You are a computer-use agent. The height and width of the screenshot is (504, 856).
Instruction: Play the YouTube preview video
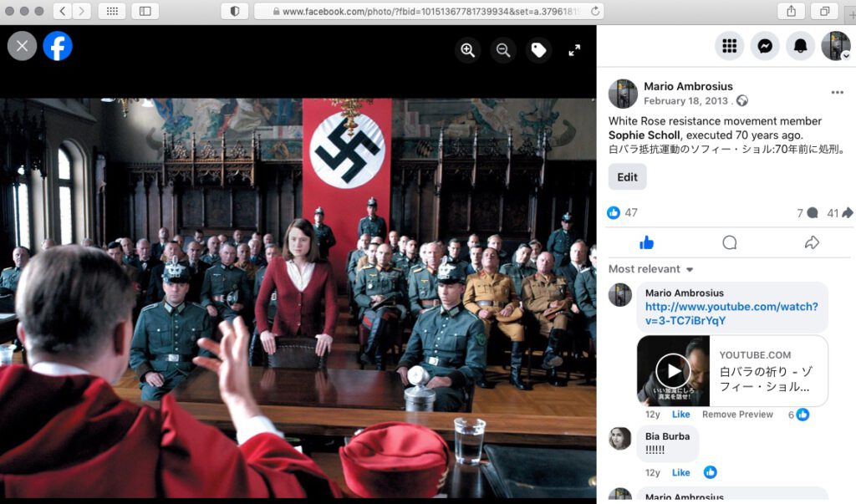point(673,371)
